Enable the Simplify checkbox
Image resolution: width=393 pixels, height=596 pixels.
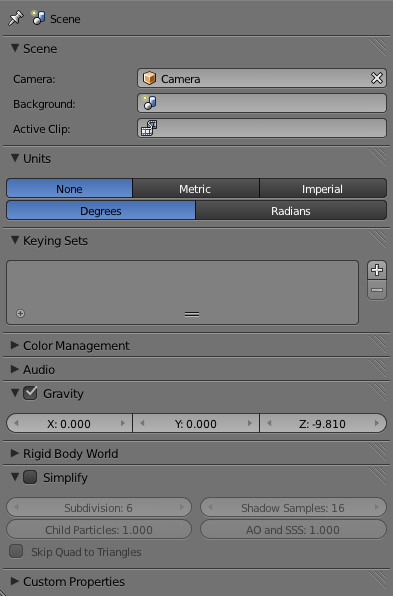(x=30, y=477)
